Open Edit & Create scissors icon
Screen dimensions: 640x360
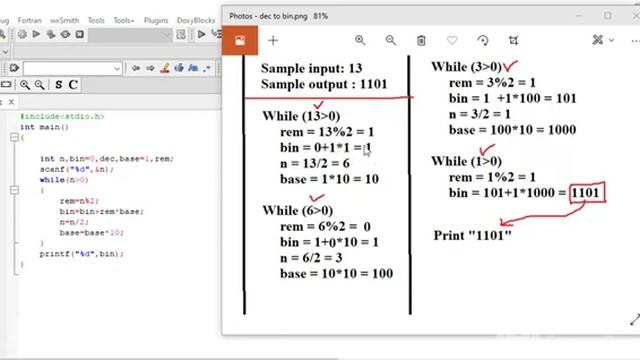(x=598, y=40)
